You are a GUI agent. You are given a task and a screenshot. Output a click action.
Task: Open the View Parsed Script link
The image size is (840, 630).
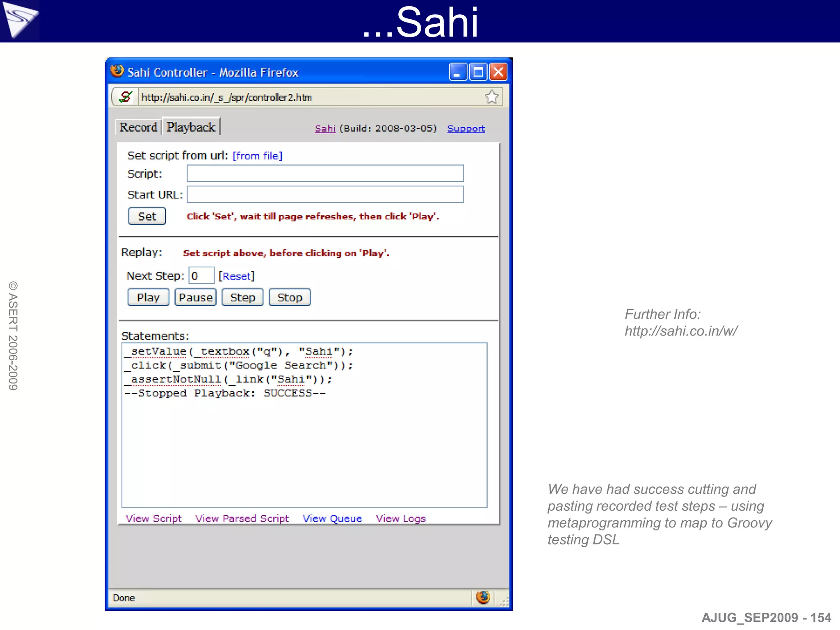[242, 518]
